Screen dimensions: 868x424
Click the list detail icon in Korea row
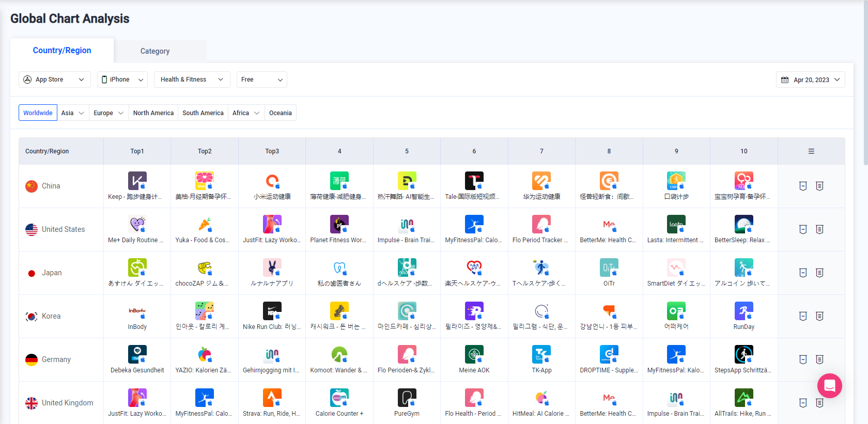tap(819, 316)
